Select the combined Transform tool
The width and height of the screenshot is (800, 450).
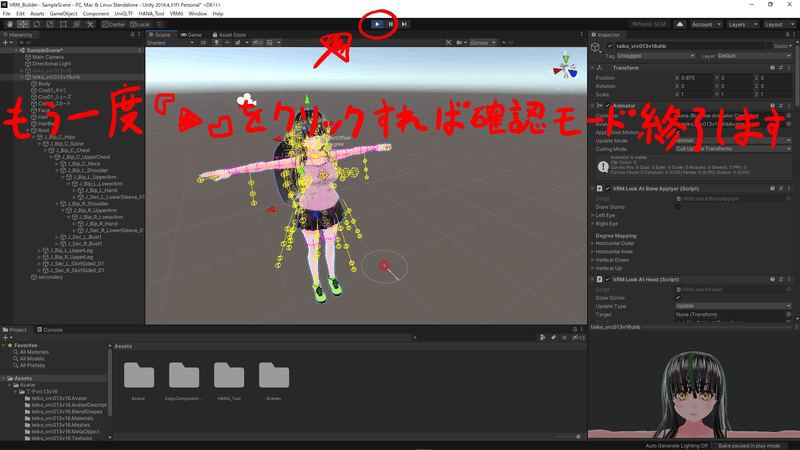point(77,24)
